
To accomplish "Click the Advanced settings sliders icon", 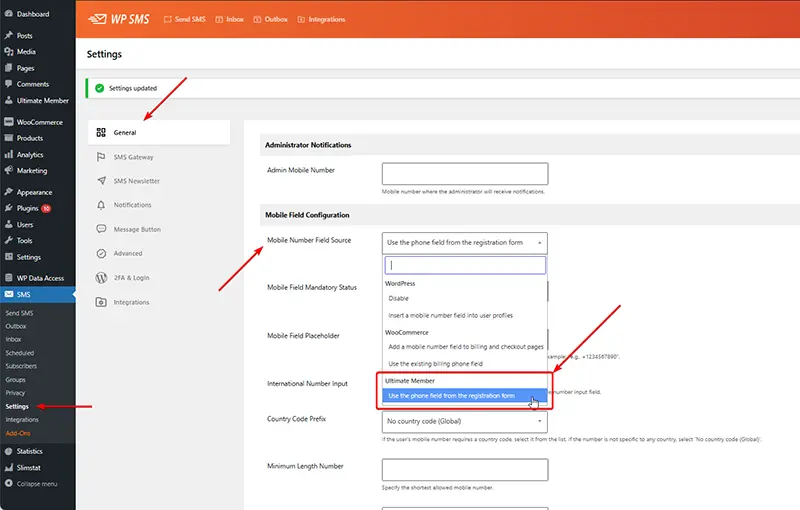I will coord(101,254).
